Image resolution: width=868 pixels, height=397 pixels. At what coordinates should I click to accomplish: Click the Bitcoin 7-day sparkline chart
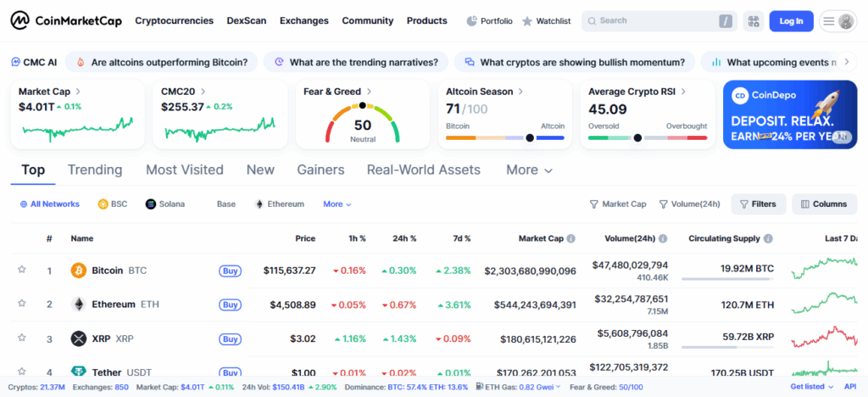click(824, 269)
